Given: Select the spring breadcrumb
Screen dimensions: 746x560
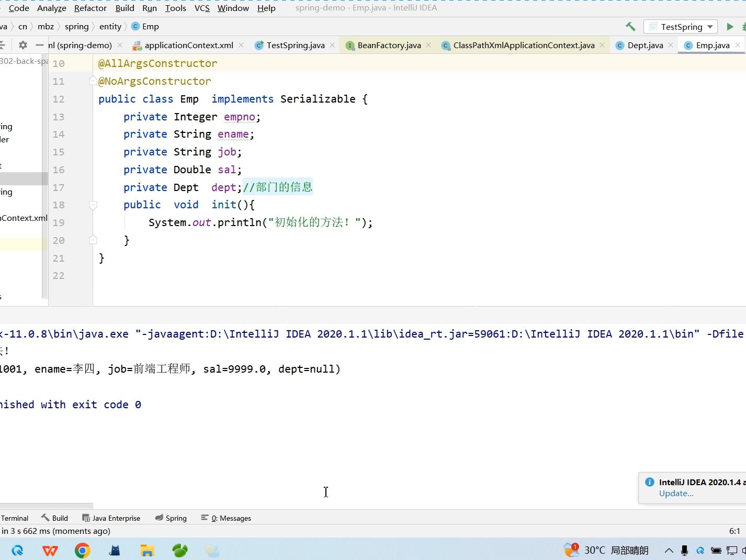Looking at the screenshot, I should [x=77, y=26].
